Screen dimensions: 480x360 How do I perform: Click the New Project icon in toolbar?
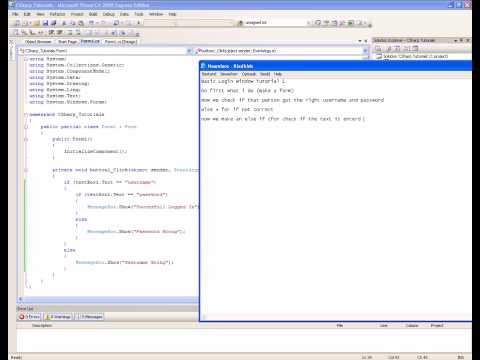[x=17, y=23]
